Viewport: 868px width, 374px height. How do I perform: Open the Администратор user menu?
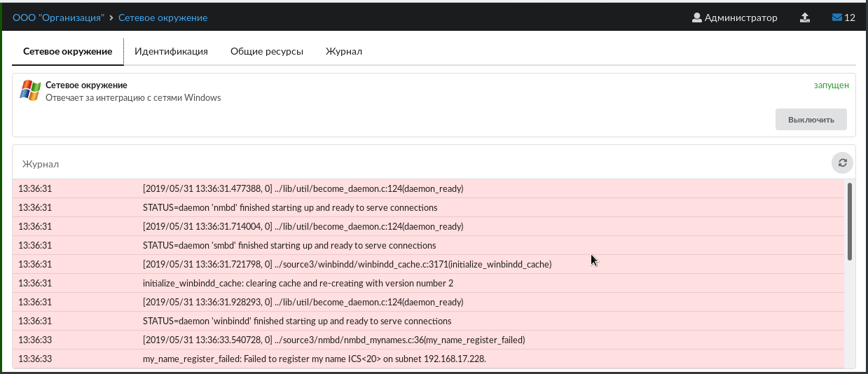point(734,18)
